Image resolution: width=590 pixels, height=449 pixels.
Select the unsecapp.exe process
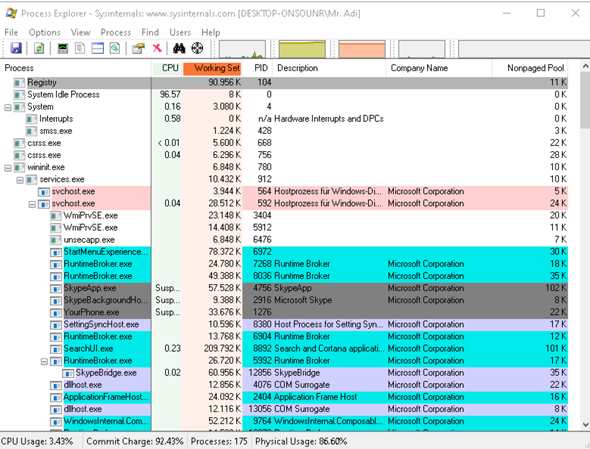pos(284,240)
